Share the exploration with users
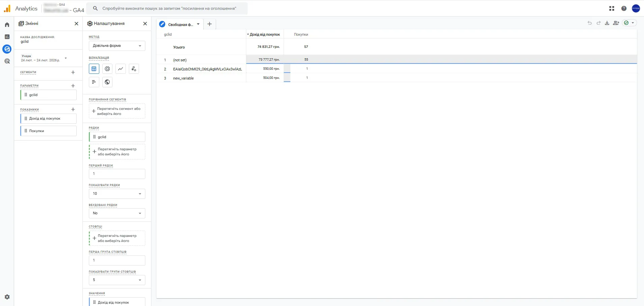This screenshot has width=644, height=306. point(616,23)
